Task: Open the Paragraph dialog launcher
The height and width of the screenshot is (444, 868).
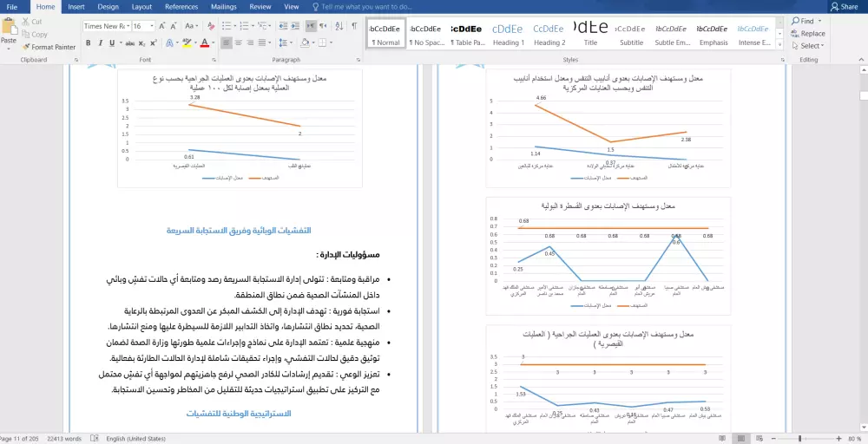Action: coord(358,60)
